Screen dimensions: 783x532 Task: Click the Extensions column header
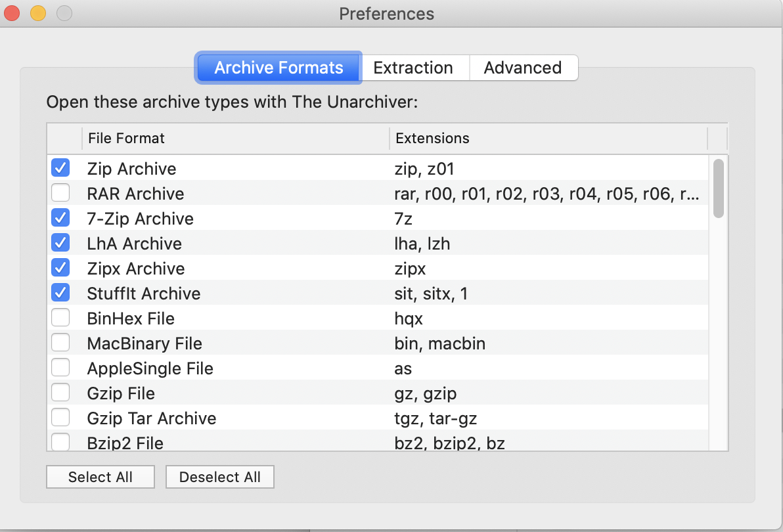(x=548, y=139)
